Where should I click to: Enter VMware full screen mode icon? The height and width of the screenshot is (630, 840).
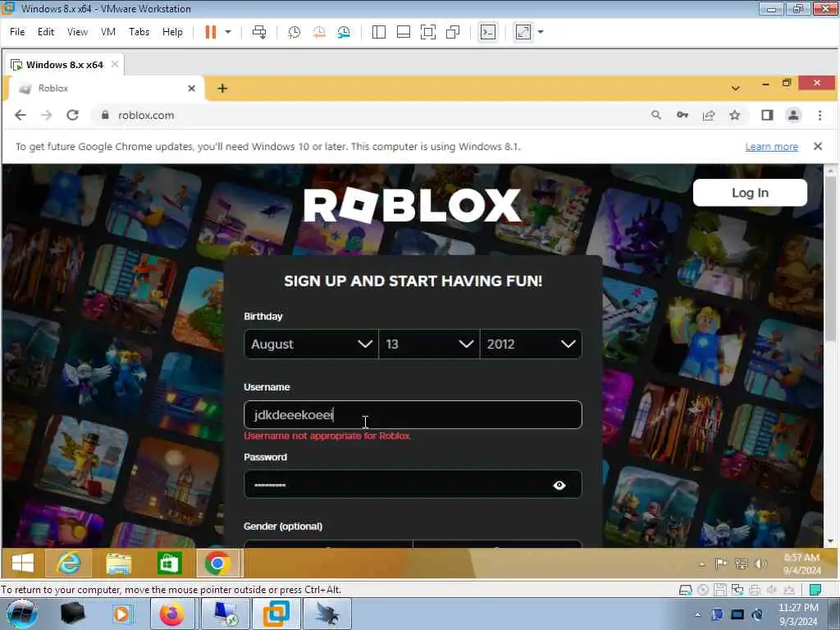tap(428, 32)
